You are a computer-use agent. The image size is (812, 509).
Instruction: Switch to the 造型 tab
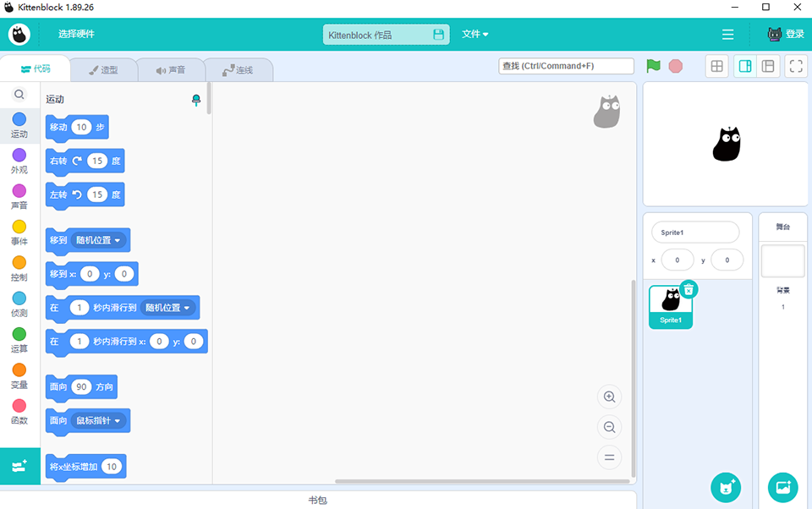point(103,70)
